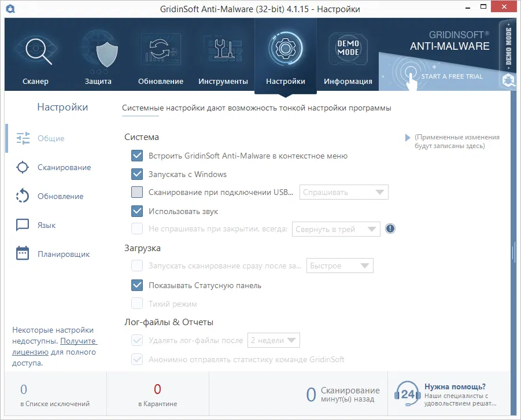This screenshot has height=420, width=521.
Task: Check the Не спрашивать при закрытии checkbox
Action: coord(137,229)
